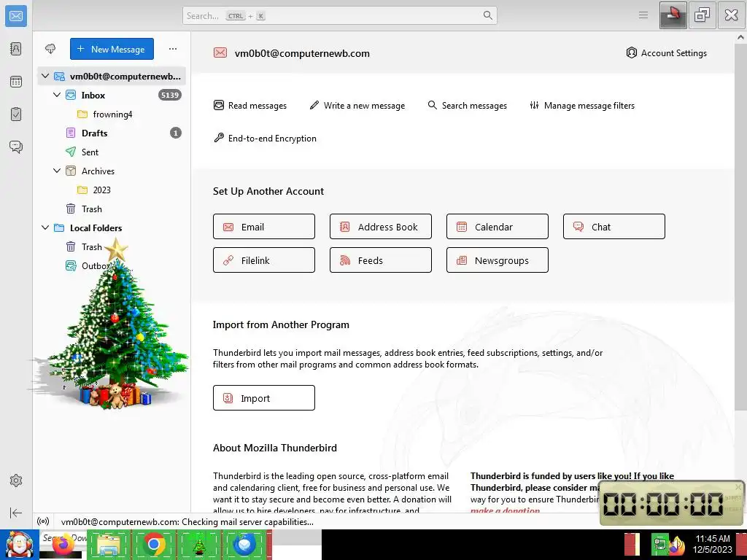
Task: Open File Explorer from the taskbar
Action: click(108, 545)
